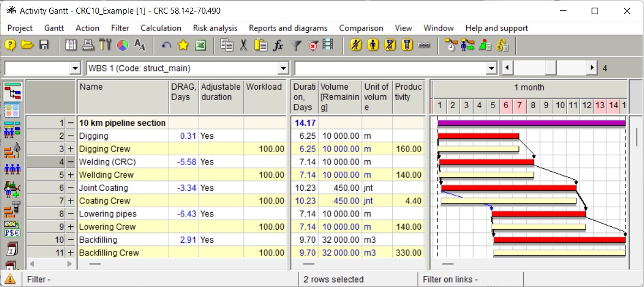
Task: Open the Gantt menu
Action: (x=54, y=28)
